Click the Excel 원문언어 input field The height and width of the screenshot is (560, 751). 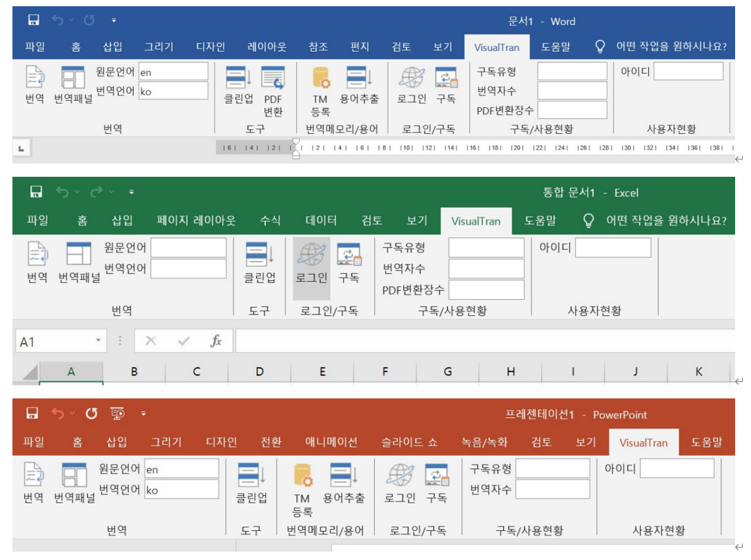[x=188, y=248]
